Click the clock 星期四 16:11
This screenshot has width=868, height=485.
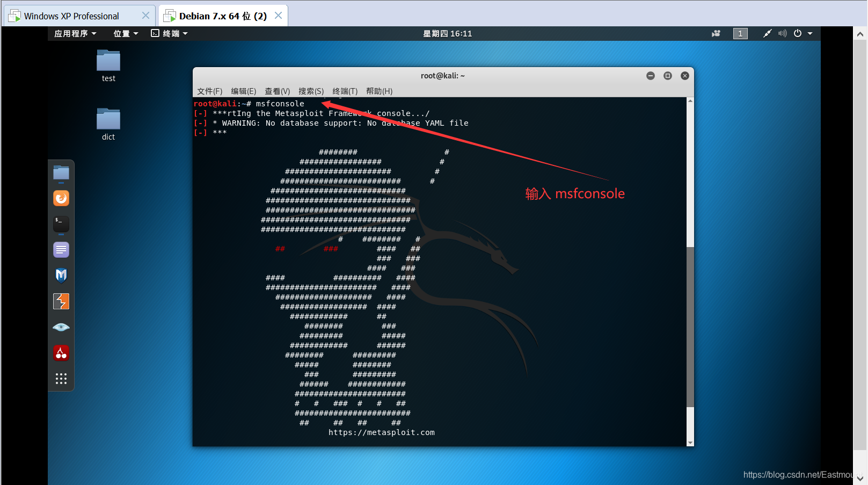(447, 33)
